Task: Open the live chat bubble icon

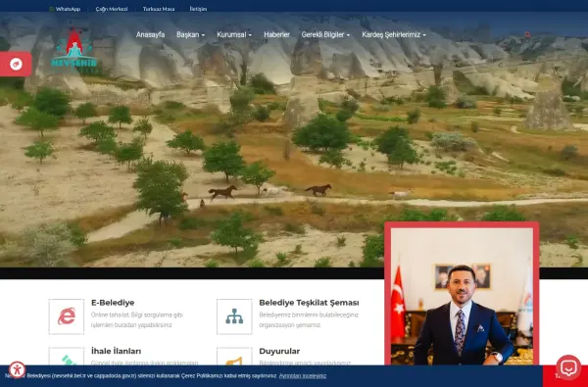Action: click(x=568, y=367)
